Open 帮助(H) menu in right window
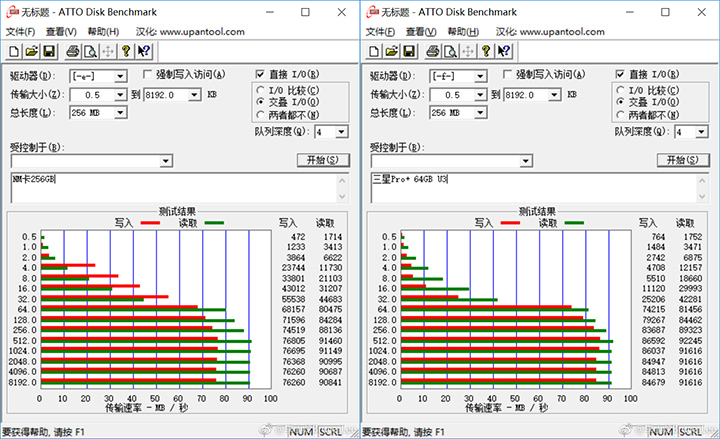Screen dimensions: 720x439 [463, 32]
